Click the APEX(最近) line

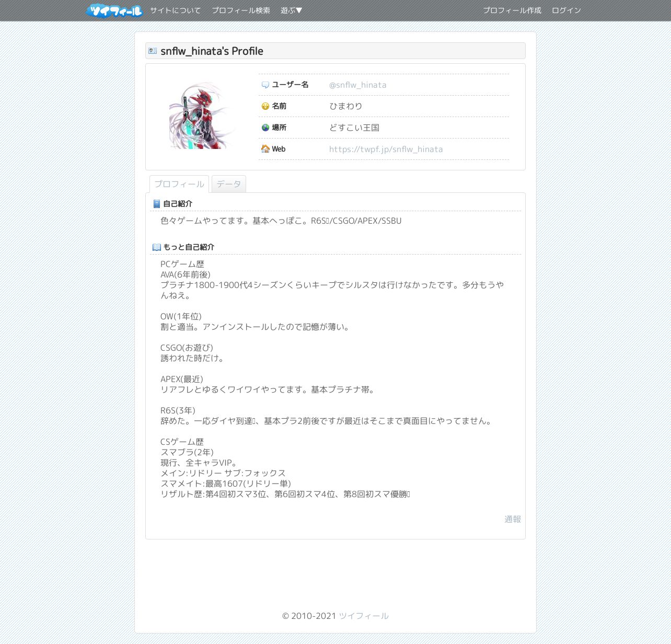coord(182,379)
